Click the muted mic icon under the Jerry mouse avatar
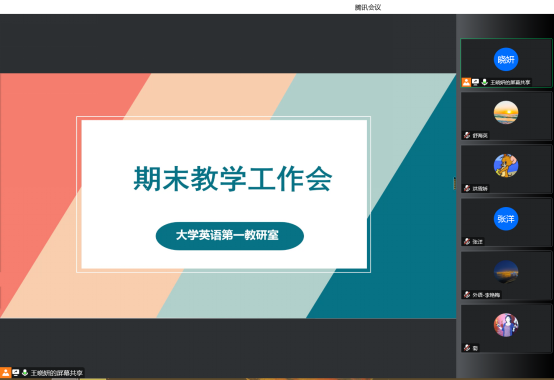Screen dimensions: 554x380 [467, 188]
